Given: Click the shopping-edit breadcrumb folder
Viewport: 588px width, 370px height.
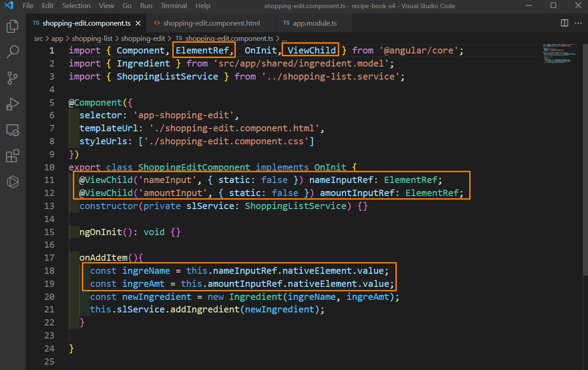Looking at the screenshot, I should click(143, 39).
